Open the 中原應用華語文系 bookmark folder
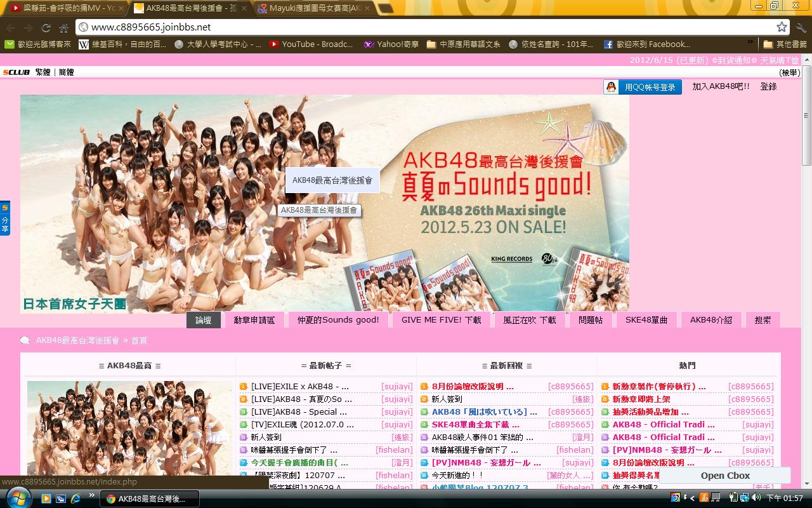The width and height of the screenshot is (812, 508). (464, 44)
